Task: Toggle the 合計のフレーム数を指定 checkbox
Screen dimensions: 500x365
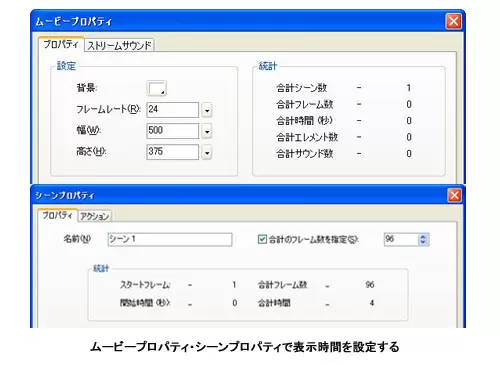Action: 262,239
